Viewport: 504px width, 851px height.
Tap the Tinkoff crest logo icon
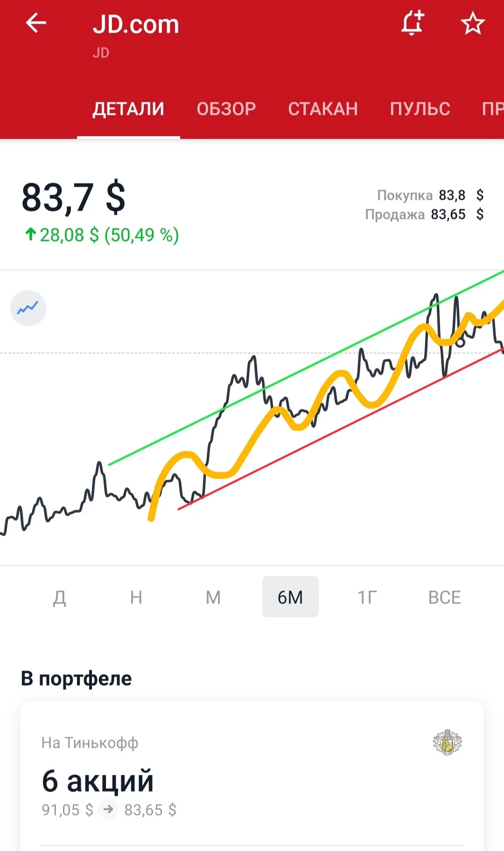coord(447,742)
